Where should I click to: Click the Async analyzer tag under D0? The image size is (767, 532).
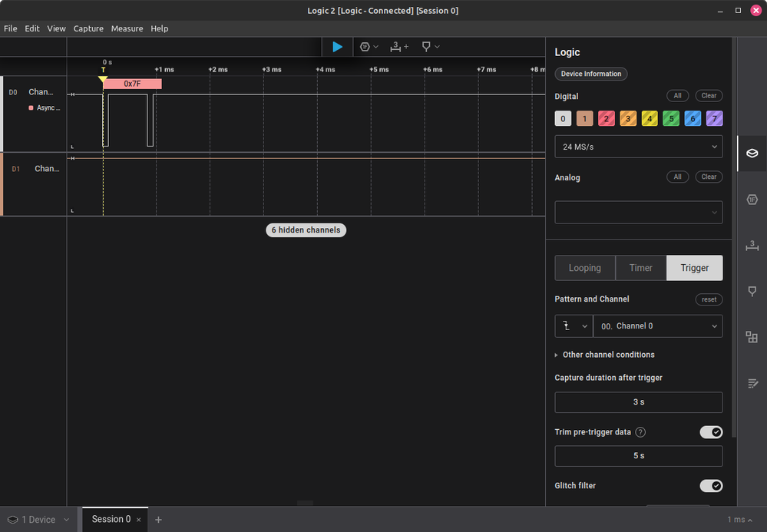[45, 108]
